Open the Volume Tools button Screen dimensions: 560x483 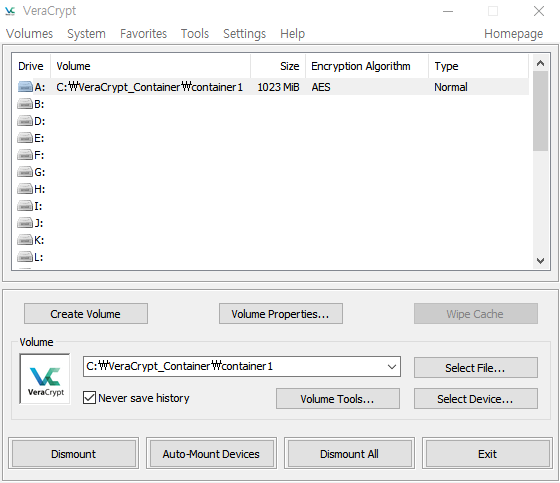click(338, 399)
